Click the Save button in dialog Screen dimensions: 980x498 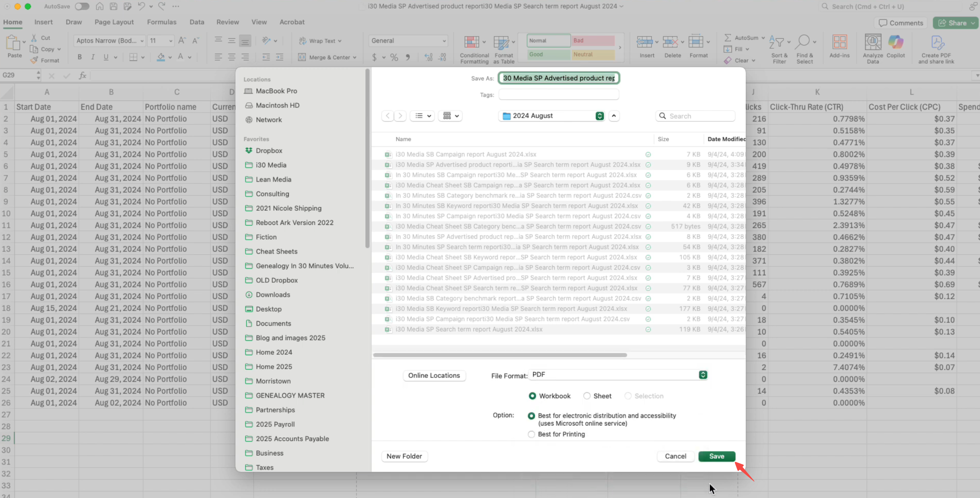click(x=717, y=456)
